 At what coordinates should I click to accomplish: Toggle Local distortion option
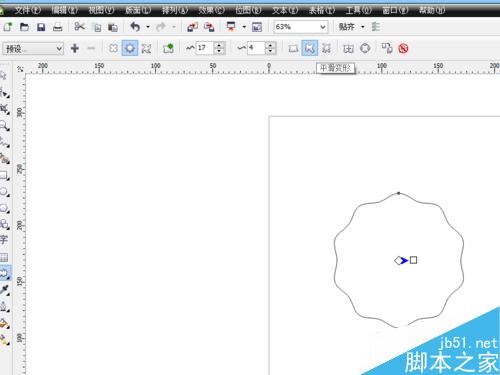[326, 49]
